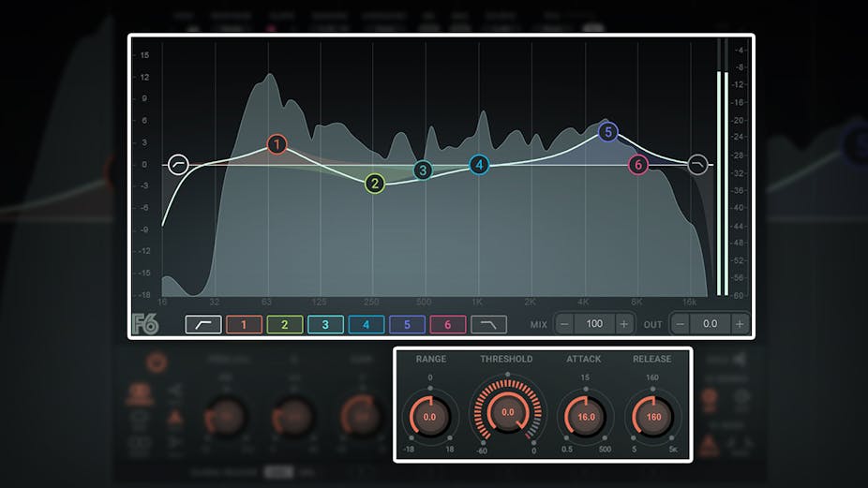Pick band node 4 on the EQ graph
The height and width of the screenshot is (488, 868).
tap(479, 165)
